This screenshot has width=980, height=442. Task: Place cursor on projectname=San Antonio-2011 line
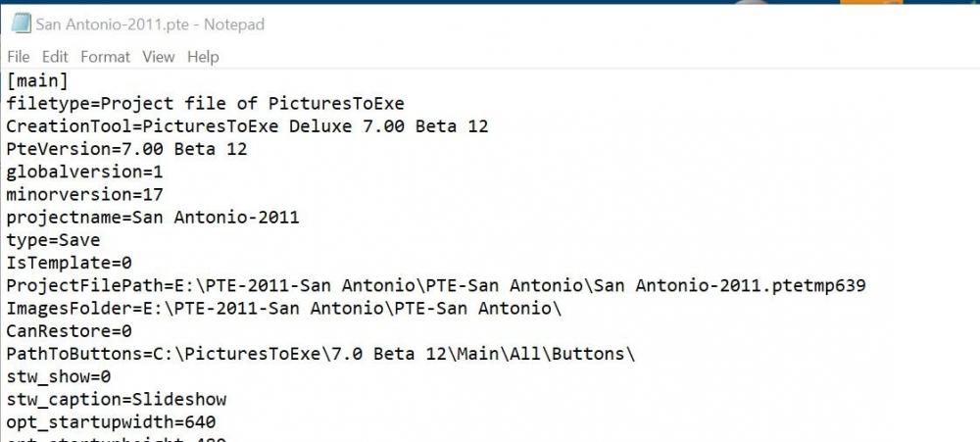tap(152, 218)
